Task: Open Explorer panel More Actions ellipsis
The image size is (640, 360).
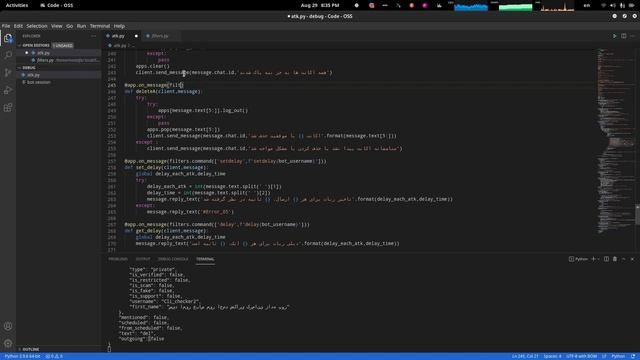Action: (x=93, y=36)
